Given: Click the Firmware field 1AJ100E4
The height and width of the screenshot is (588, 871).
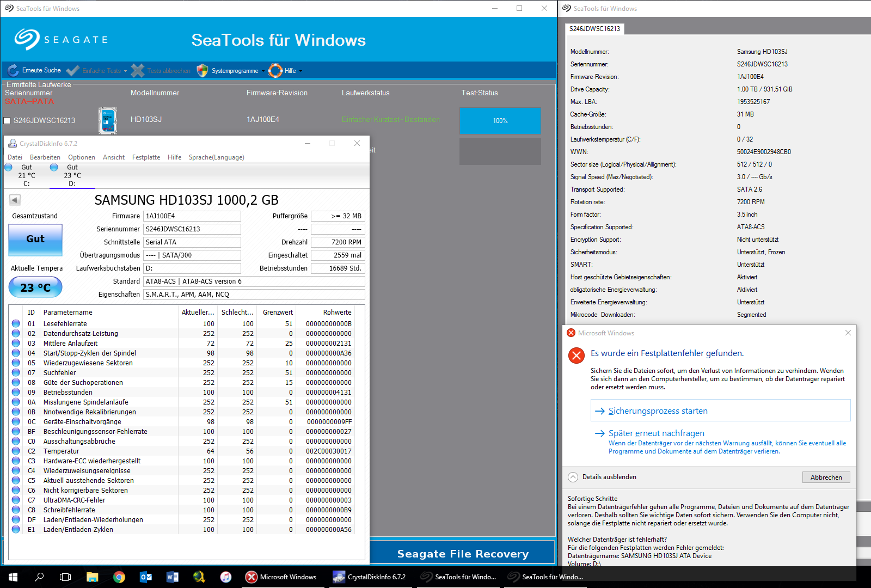Looking at the screenshot, I should 192,216.
